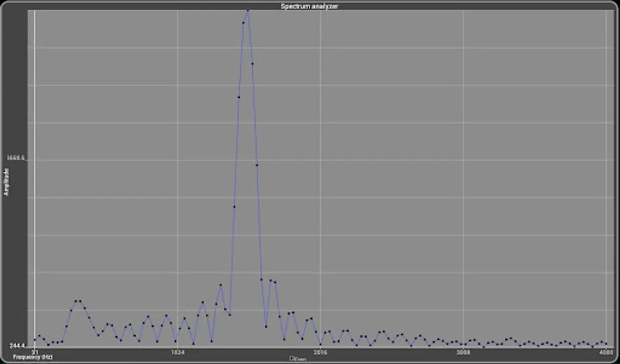Click the 4000 frequency axis label
Screen dimensions: 620x364
coord(606,352)
